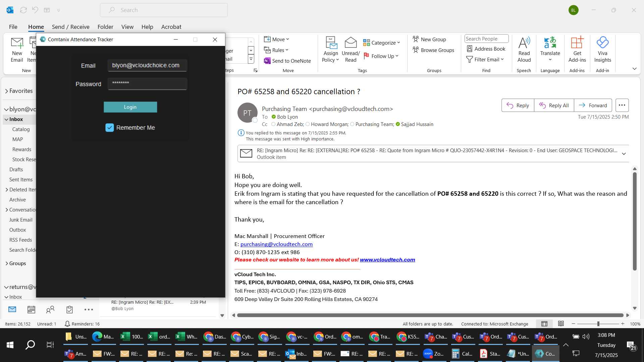Click the Search People field
Viewport: 644px width, 362px height.
[486, 39]
